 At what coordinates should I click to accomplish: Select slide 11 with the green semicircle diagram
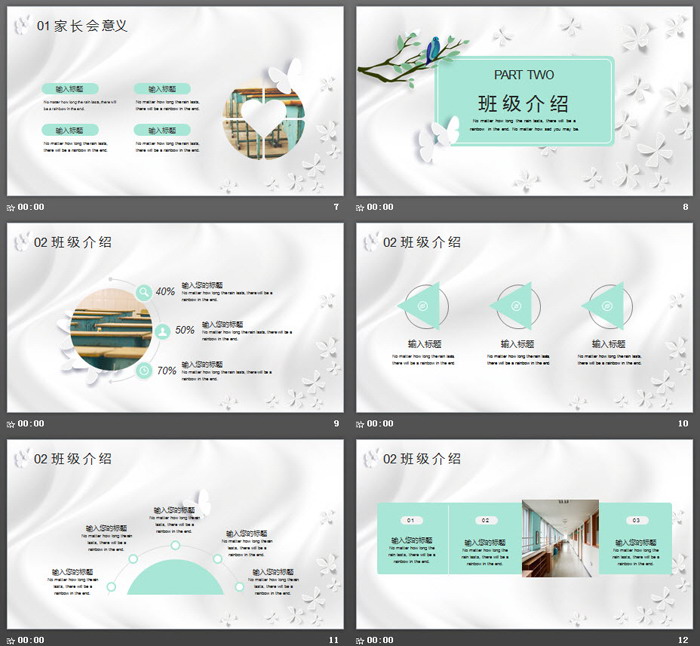(x=175, y=533)
